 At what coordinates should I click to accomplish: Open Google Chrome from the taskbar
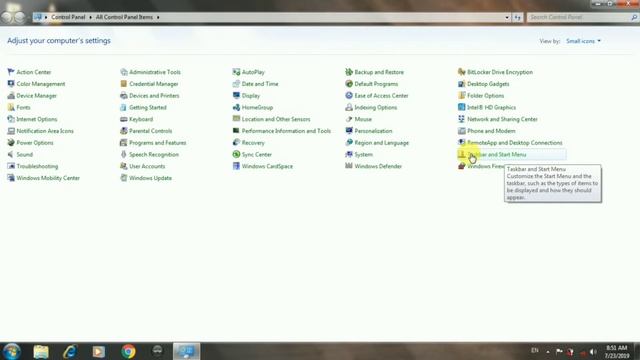click(x=128, y=351)
